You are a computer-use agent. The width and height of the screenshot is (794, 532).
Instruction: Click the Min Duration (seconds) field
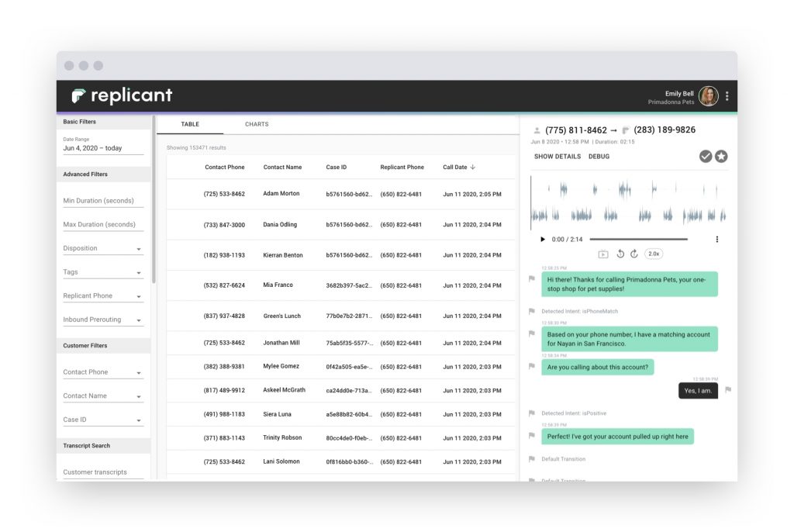coord(103,201)
